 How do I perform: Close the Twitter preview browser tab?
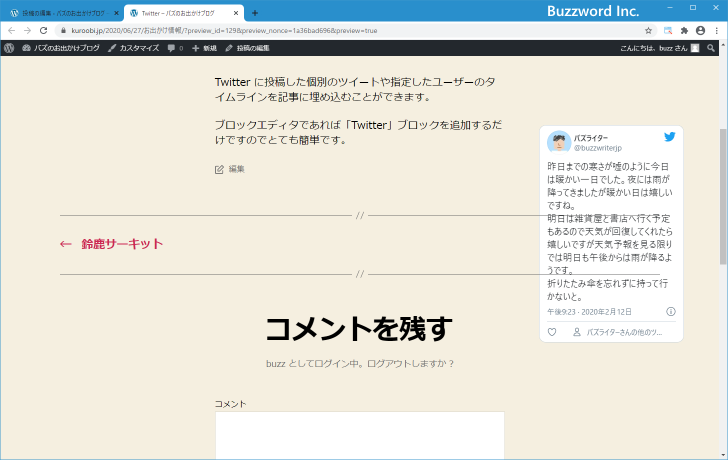point(236,13)
